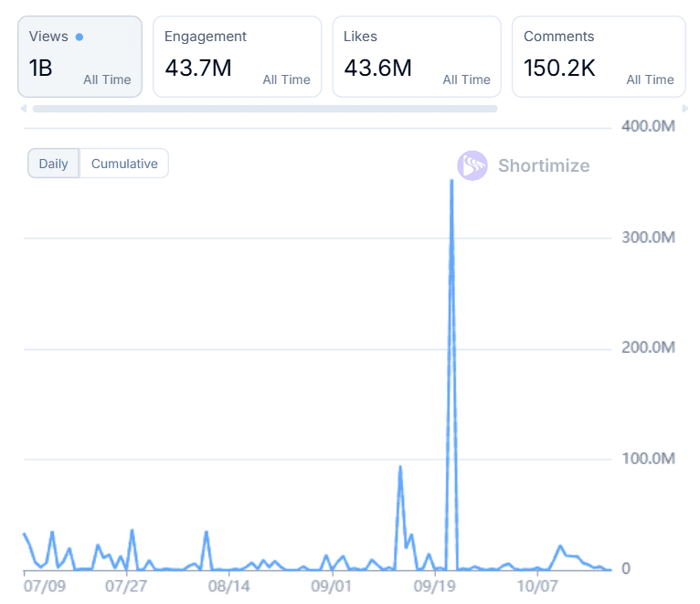Click the Shortimize watermark text
This screenshot has width=700, height=604.
tap(543, 165)
